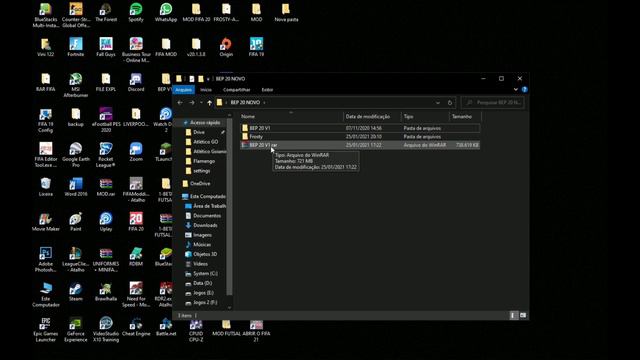Select the MSI Afterburner desktop icon
Image resolution: width=640 pixels, height=360 pixels.
coord(76,85)
